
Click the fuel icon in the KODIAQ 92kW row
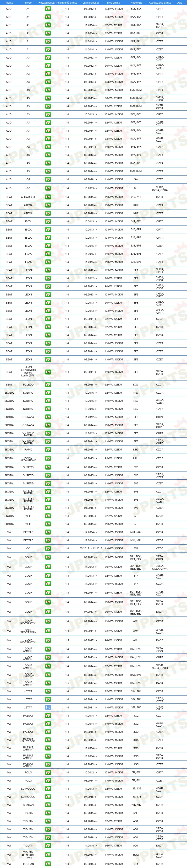point(48,392)
